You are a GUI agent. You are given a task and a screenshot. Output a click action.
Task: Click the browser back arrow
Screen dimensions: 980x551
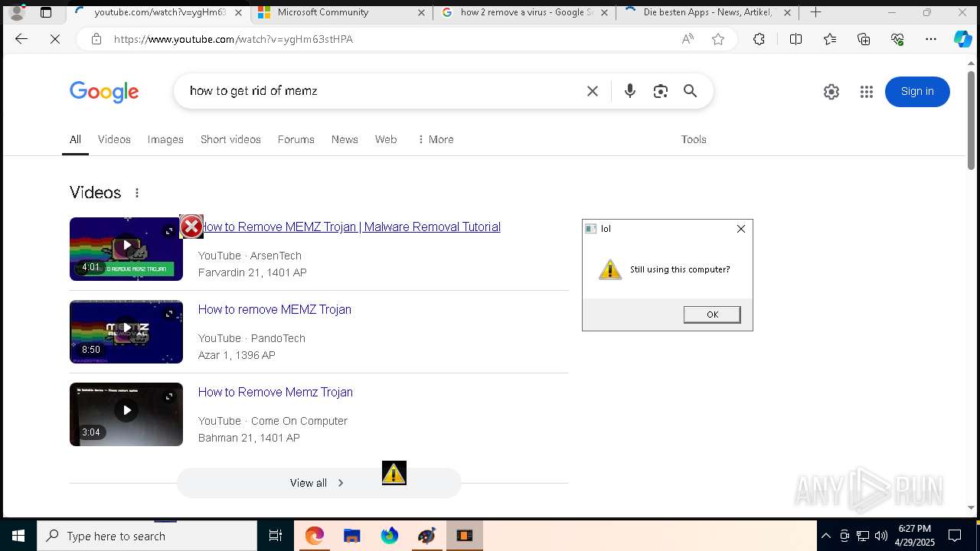(x=21, y=39)
